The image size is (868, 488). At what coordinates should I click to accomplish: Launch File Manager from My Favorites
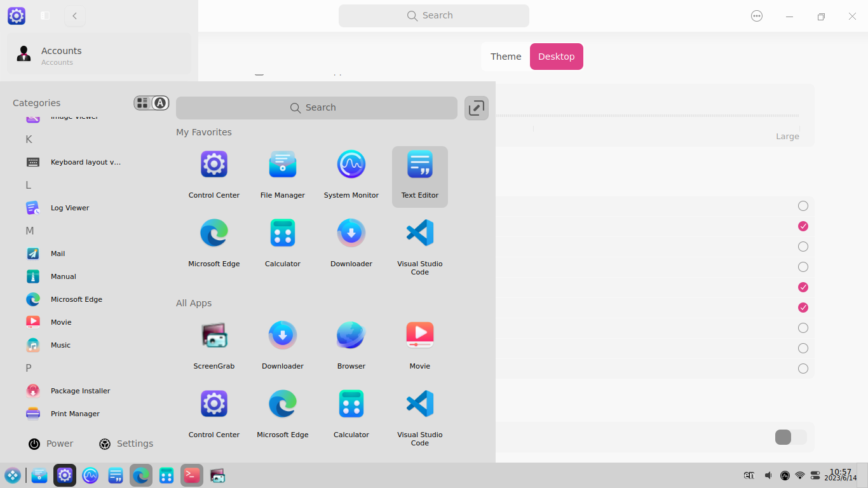point(282,172)
